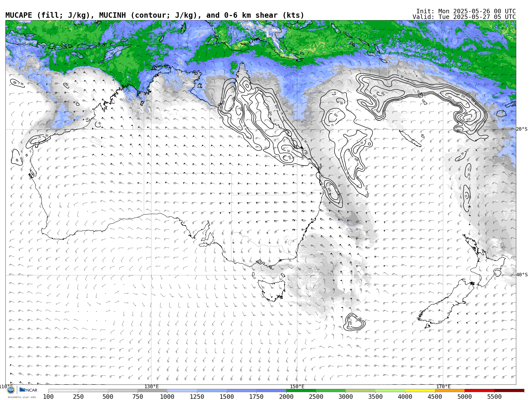
Task: Pick the dark red swatch above 5500
Action: (x=509, y=390)
